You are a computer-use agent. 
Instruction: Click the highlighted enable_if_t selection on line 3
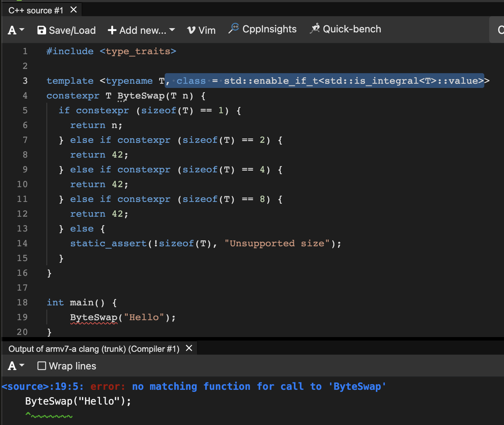coord(325,81)
